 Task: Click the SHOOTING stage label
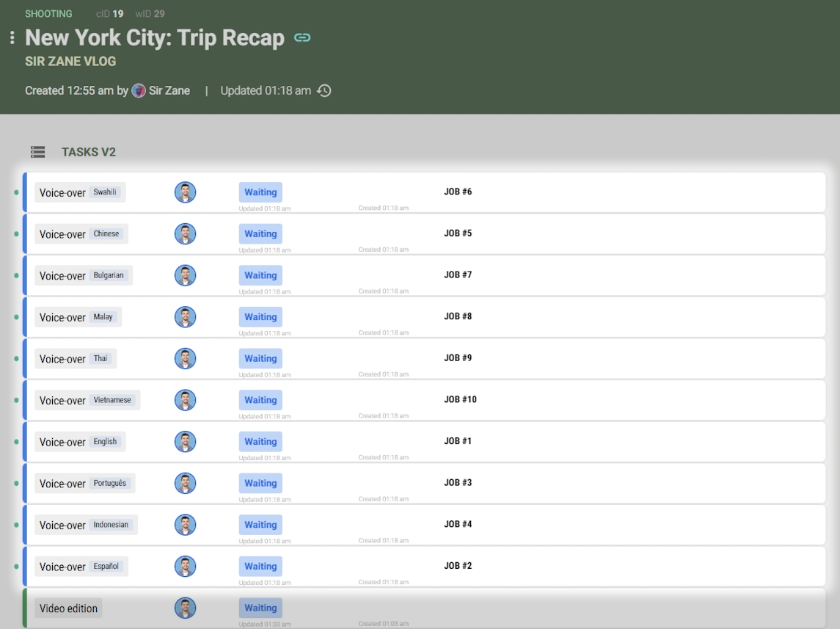tap(48, 14)
